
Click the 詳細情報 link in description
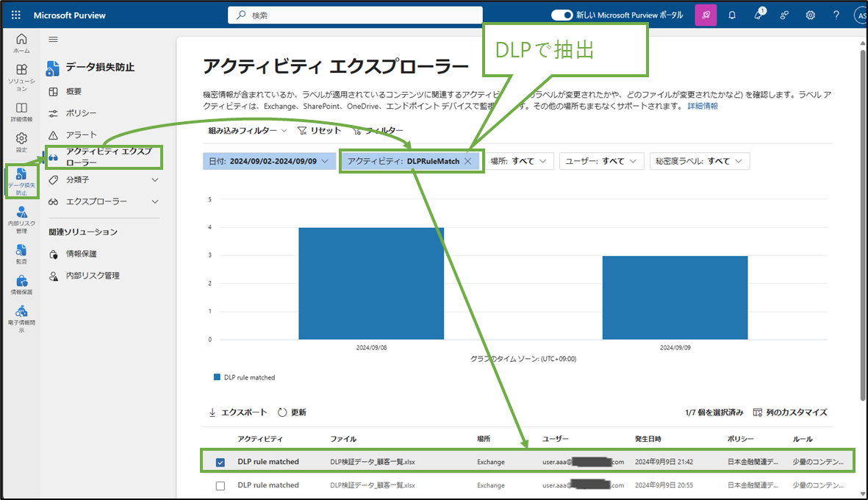(703, 106)
